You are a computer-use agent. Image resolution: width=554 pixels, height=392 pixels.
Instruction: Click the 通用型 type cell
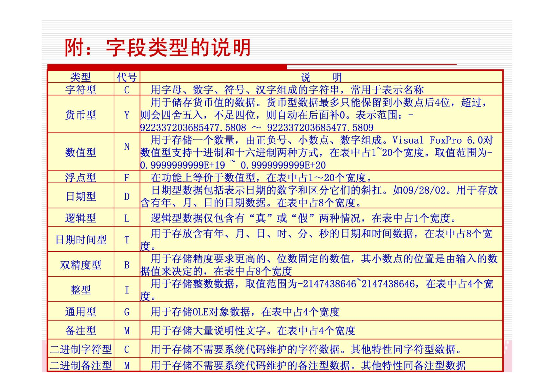coord(80,312)
